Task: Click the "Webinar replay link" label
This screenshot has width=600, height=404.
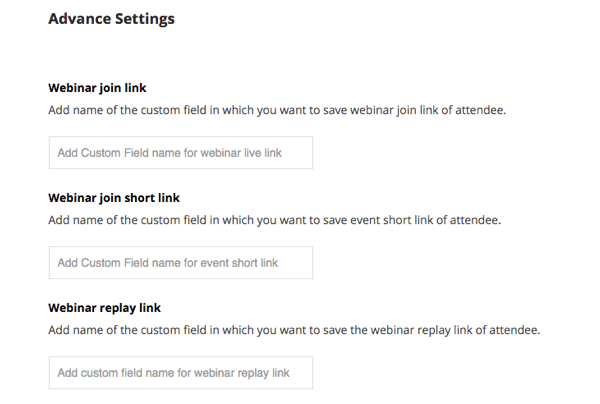Action: [104, 307]
